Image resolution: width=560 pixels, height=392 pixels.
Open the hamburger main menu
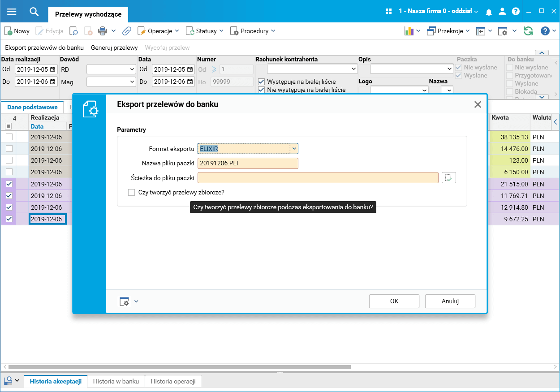(12, 12)
